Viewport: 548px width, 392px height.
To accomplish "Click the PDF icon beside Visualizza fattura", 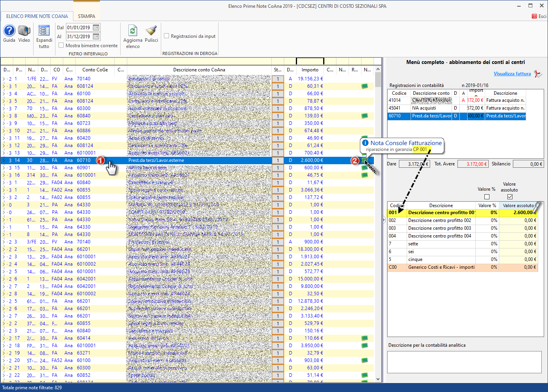I will coord(538,74).
